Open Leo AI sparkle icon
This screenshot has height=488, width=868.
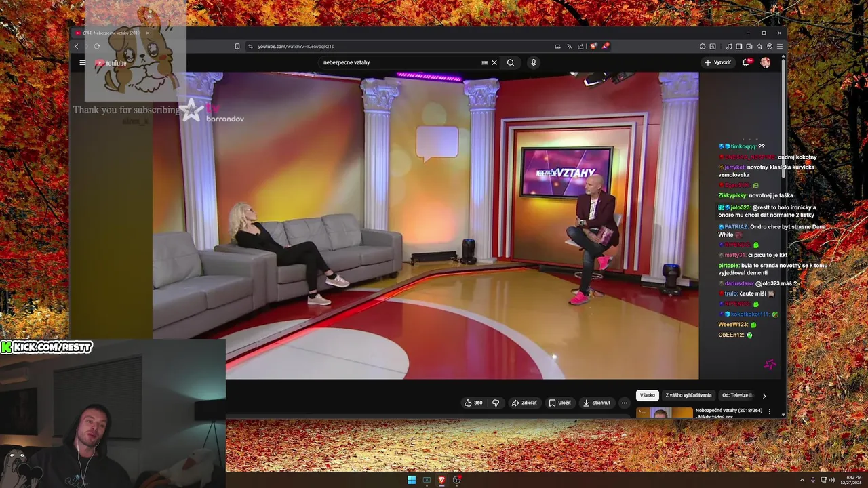759,46
